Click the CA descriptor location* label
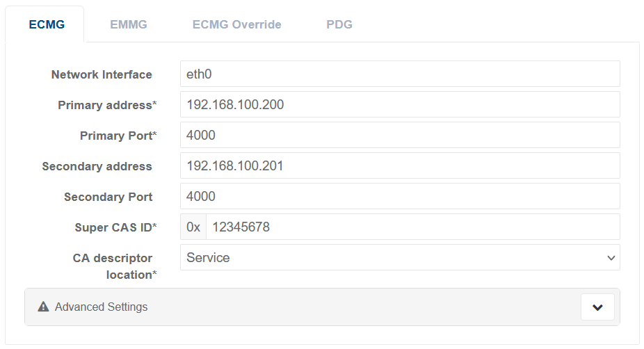644x349 pixels. 115,266
